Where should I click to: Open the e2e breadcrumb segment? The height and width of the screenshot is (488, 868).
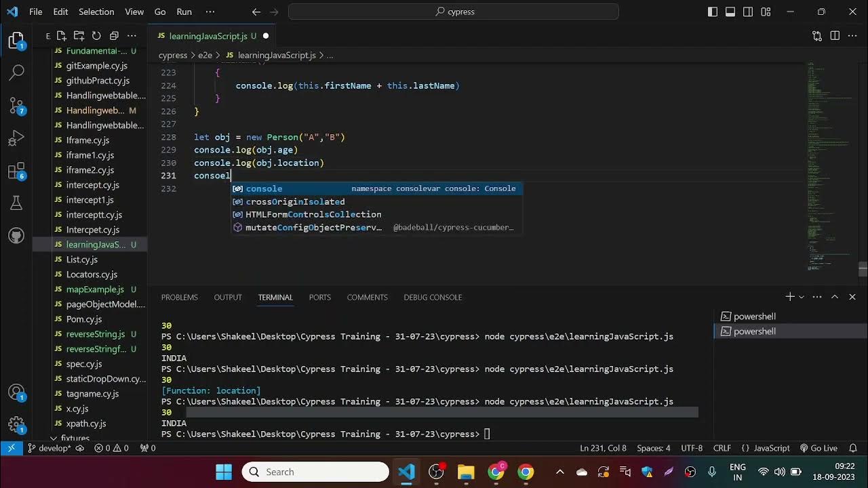pyautogui.click(x=204, y=56)
